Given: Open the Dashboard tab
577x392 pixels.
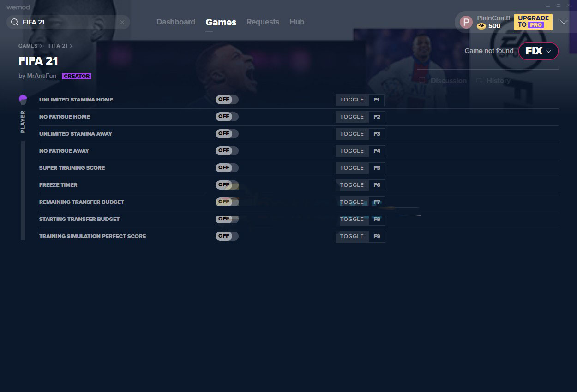Looking at the screenshot, I should (176, 22).
